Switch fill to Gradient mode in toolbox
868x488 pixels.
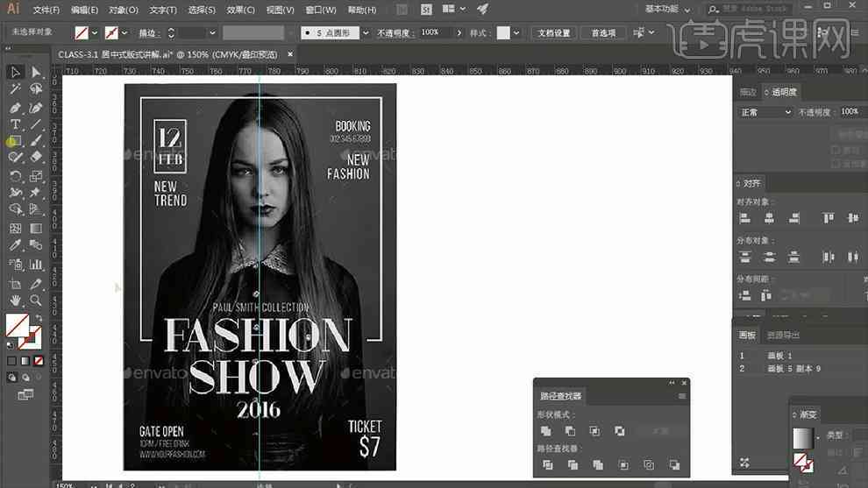25,361
